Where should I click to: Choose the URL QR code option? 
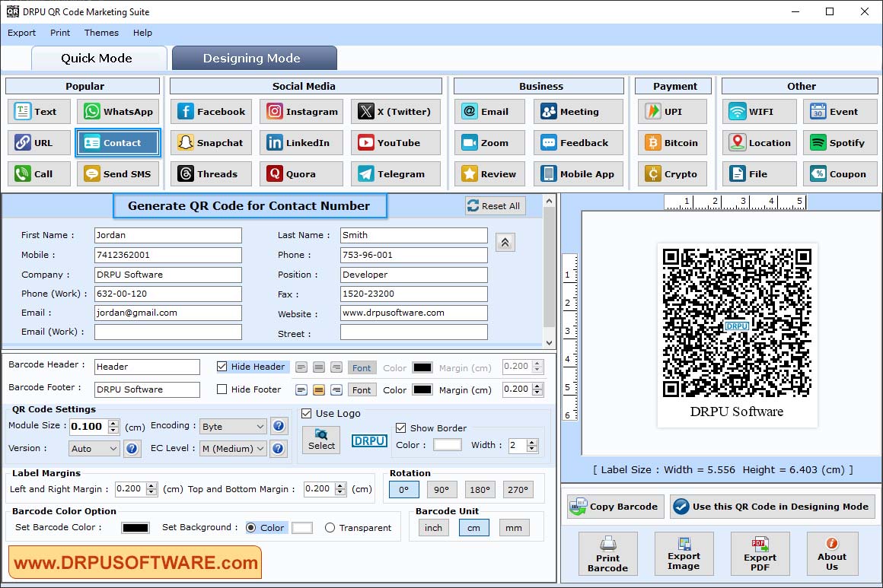[x=40, y=143]
